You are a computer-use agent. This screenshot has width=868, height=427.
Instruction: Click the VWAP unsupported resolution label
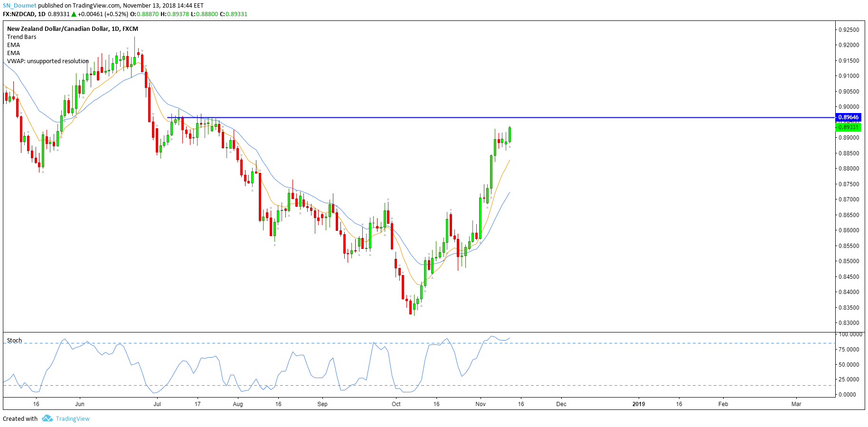[x=48, y=61]
